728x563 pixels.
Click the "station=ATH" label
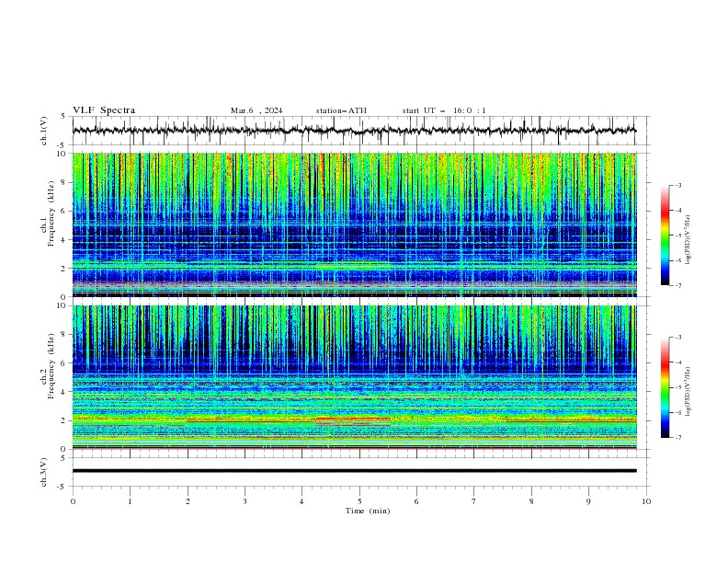pos(341,110)
